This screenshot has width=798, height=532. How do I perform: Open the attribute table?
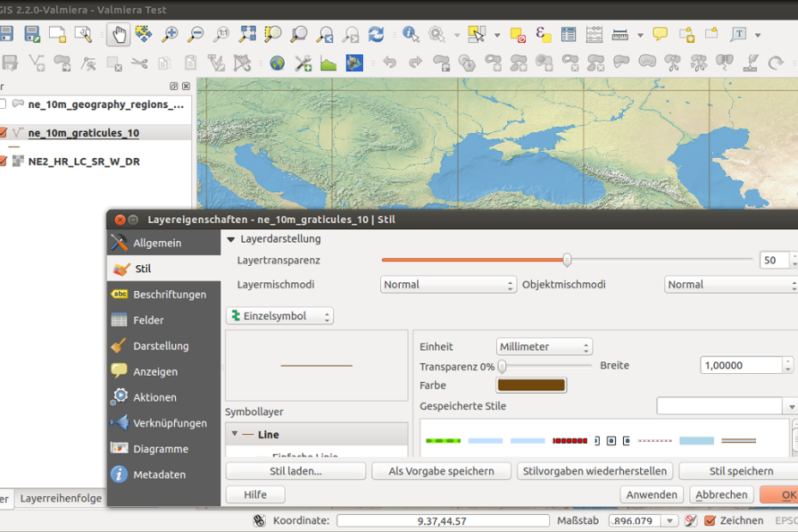(x=568, y=34)
